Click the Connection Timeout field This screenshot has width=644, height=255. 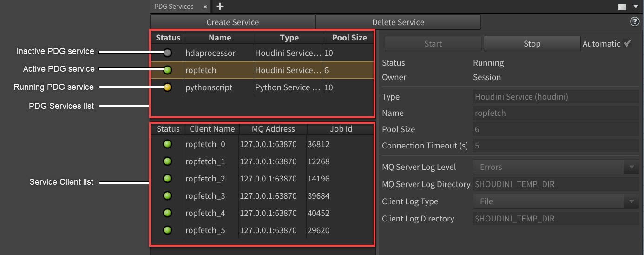(556, 146)
